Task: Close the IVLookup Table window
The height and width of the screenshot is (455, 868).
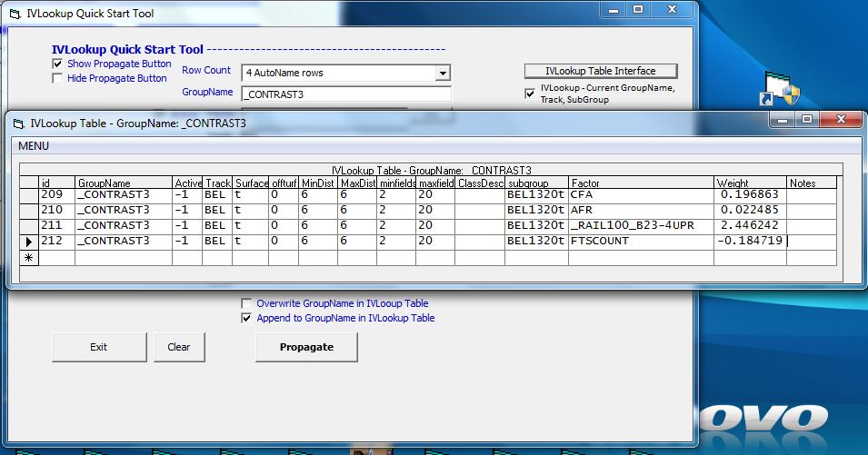Action: (841, 120)
